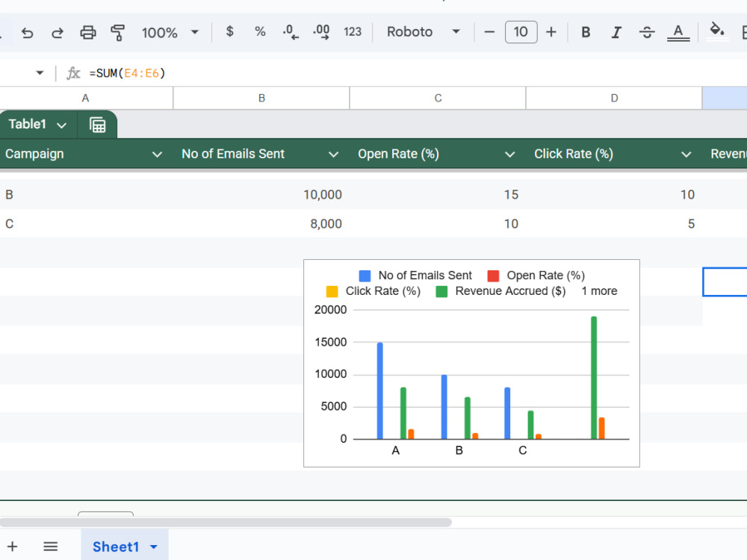Select the Campaign B cell

[x=86, y=194]
